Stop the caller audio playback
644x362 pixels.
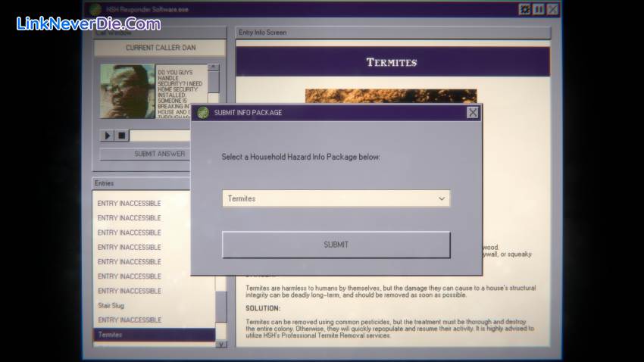pyautogui.click(x=121, y=136)
